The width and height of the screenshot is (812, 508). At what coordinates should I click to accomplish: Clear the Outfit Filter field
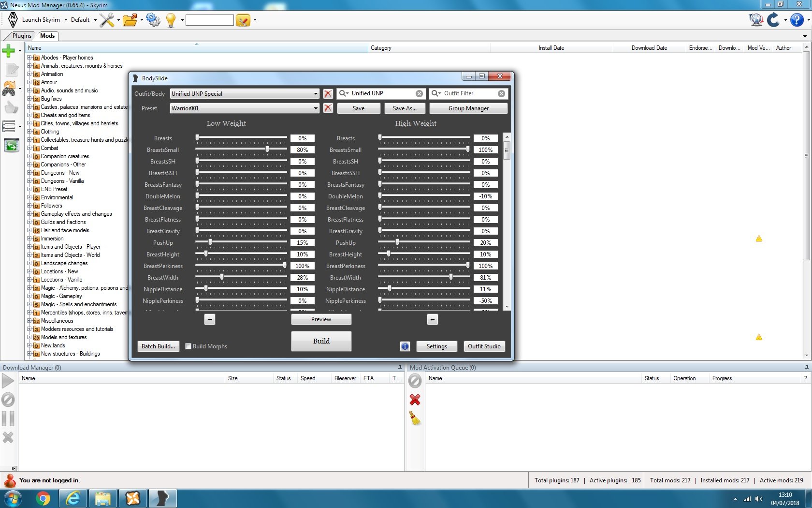(x=501, y=94)
